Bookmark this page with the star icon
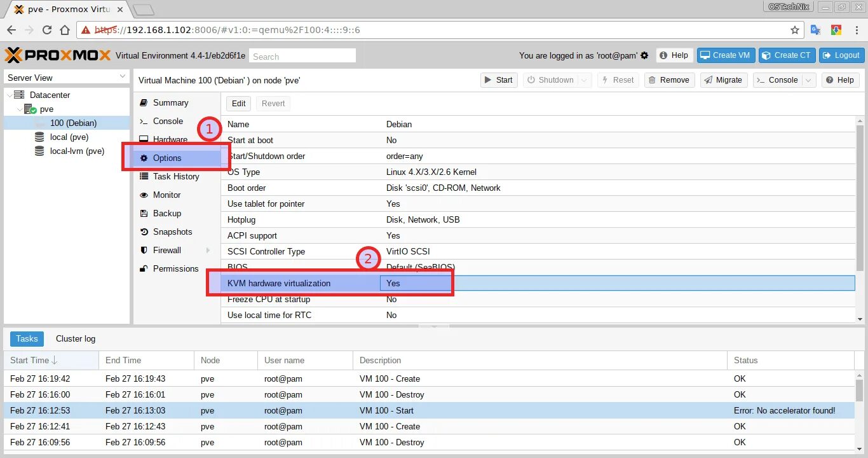 (x=795, y=30)
